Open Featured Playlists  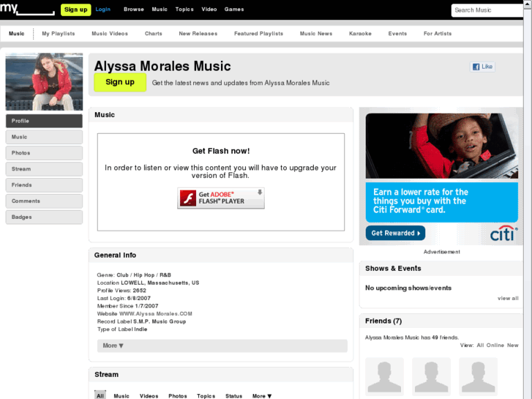(x=258, y=34)
